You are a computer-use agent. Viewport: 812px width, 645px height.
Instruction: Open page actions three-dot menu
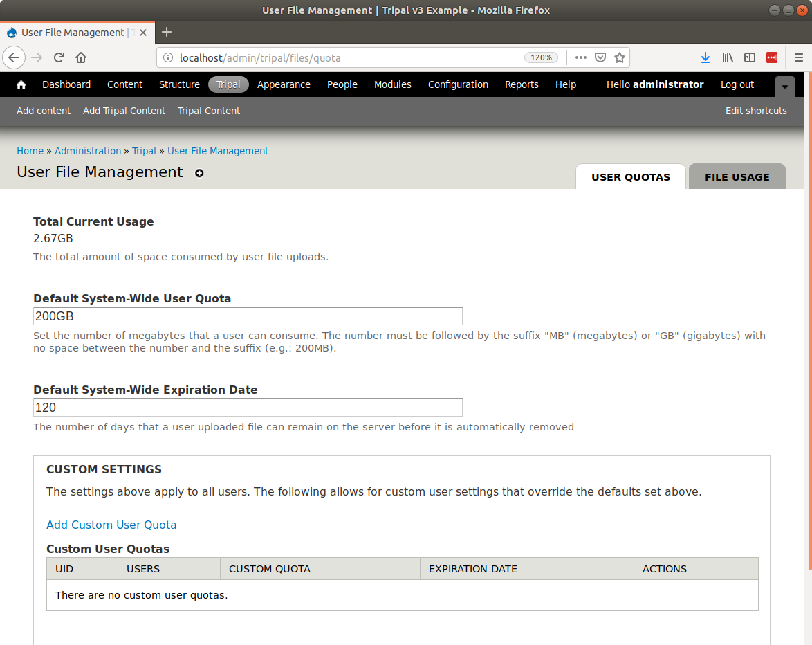580,57
